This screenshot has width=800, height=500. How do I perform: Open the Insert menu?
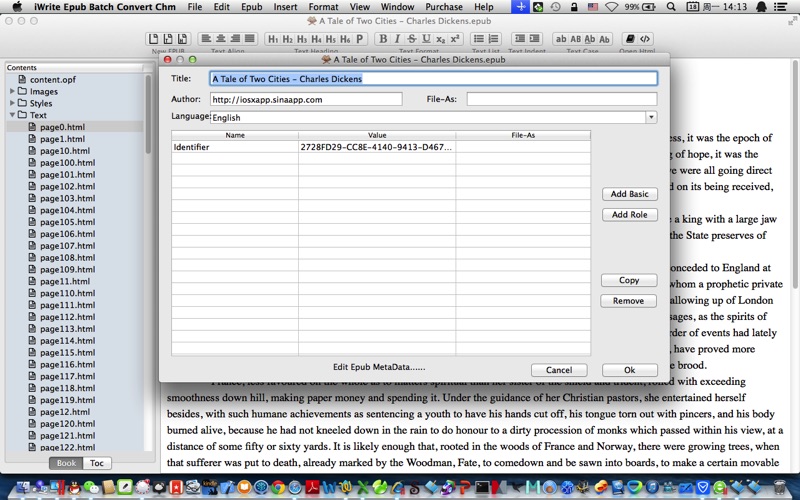pyautogui.click(x=285, y=7)
